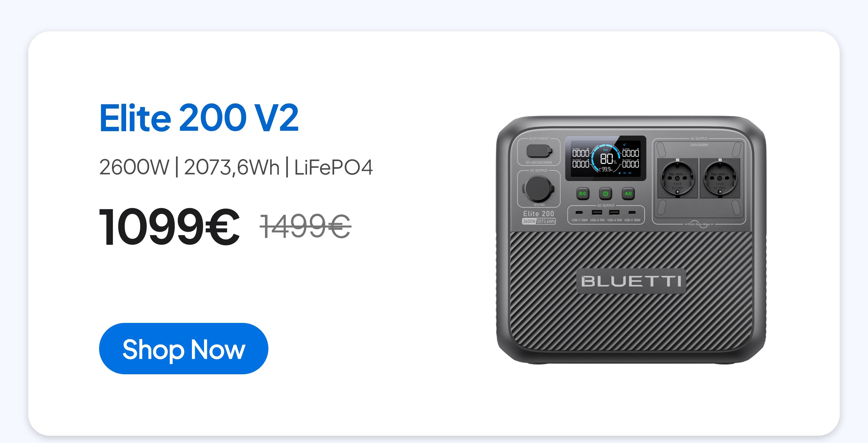
Task: Click the covered DC/PV input port
Action: [x=539, y=151]
